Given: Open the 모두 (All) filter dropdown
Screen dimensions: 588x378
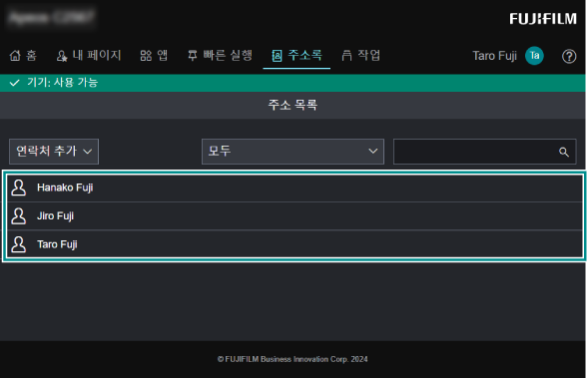Looking at the screenshot, I should coord(293,152).
